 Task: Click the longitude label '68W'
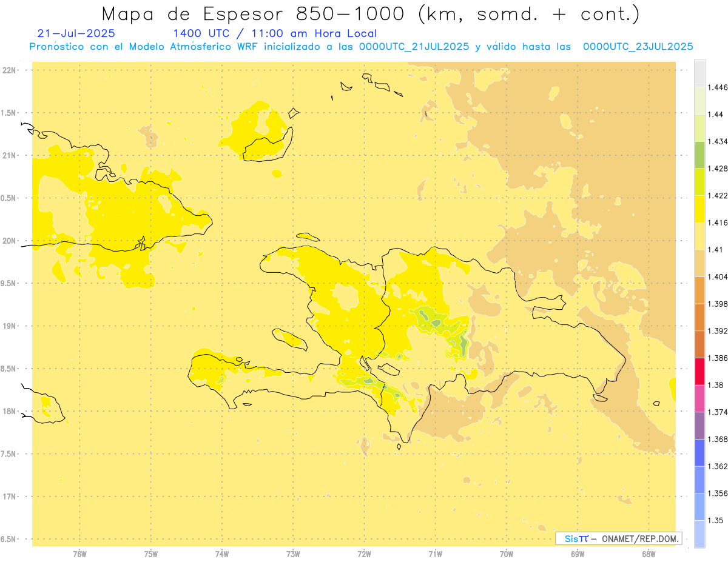click(x=649, y=554)
